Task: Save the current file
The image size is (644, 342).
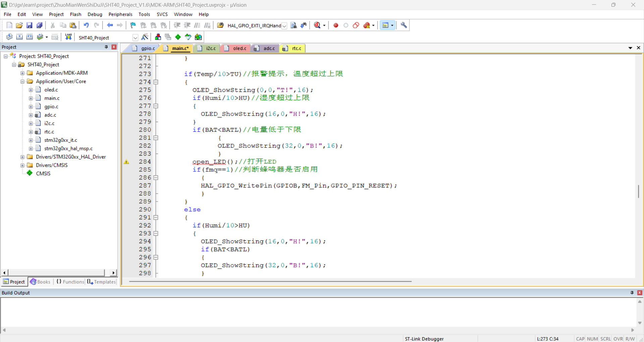Action: click(x=30, y=25)
